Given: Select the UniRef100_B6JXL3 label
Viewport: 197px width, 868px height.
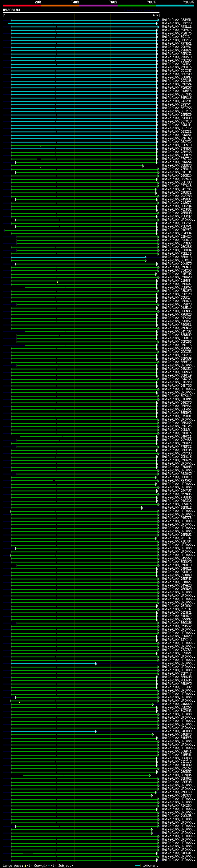Looking at the screenshot, I should [x=177, y=260].
